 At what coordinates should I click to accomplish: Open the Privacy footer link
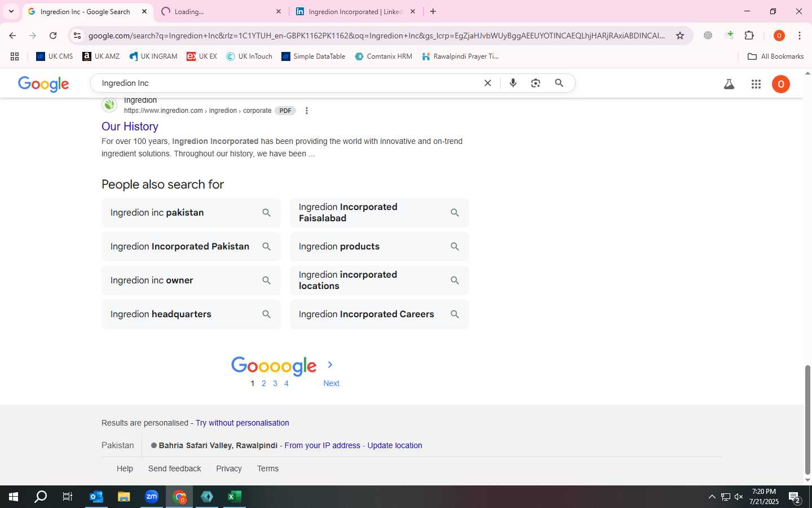coord(229,468)
